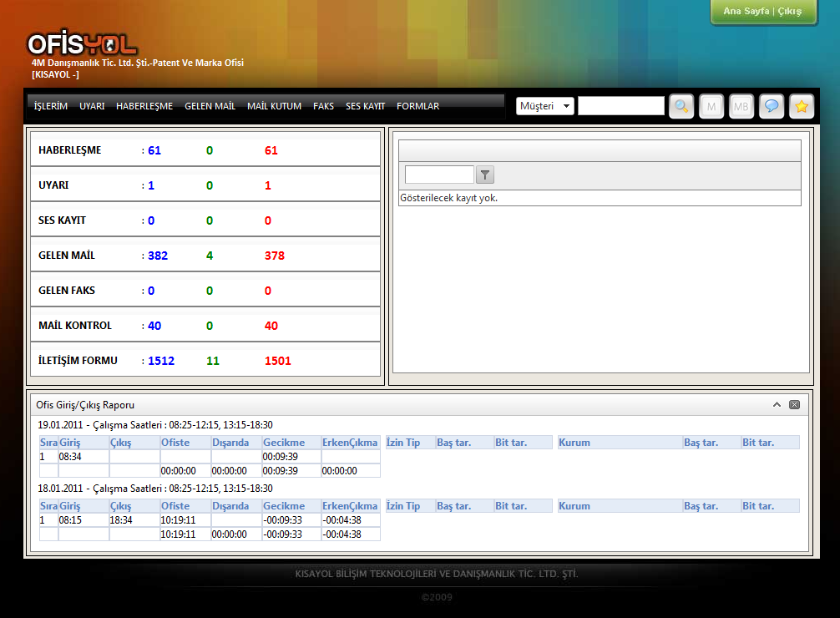
Task: Open the speech bubble messages icon
Action: 772,106
